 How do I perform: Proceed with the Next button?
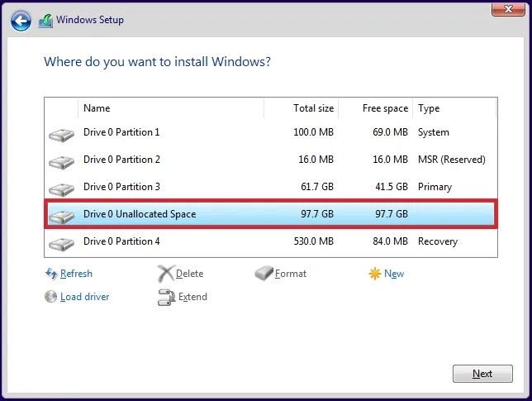482,374
